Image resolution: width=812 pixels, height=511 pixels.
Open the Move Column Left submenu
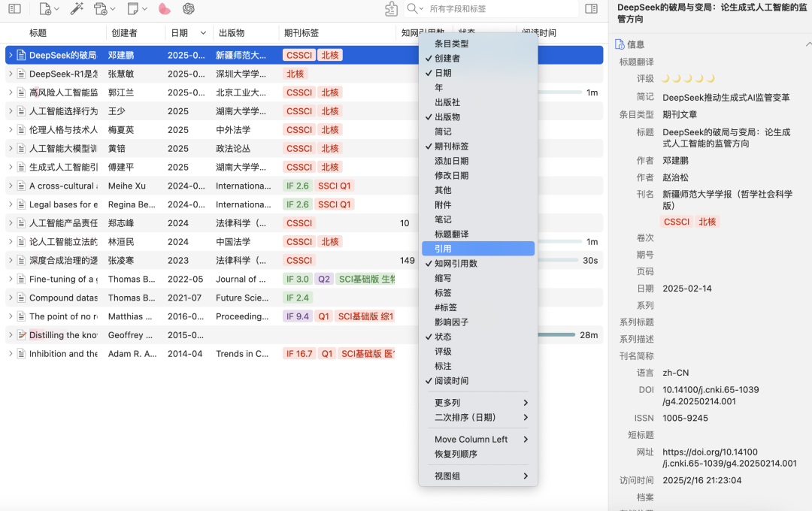[x=478, y=440]
